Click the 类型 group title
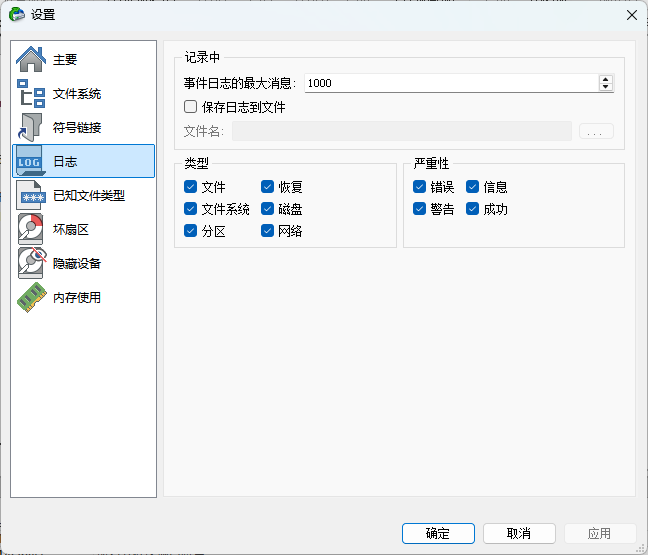 point(196,163)
